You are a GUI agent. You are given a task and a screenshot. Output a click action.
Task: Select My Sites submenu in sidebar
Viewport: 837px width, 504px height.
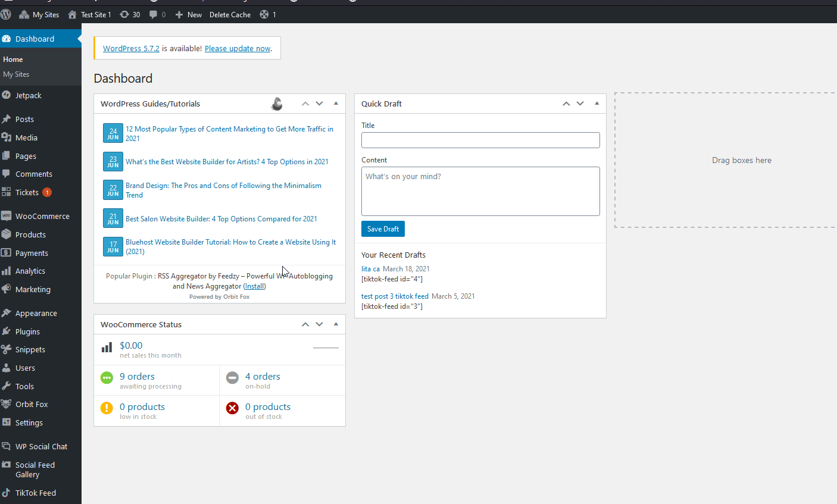point(16,74)
